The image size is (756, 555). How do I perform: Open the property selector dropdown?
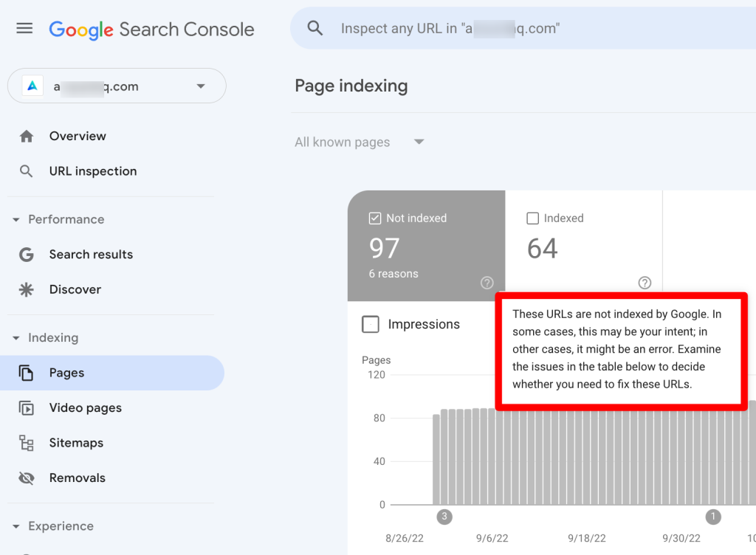(117, 86)
